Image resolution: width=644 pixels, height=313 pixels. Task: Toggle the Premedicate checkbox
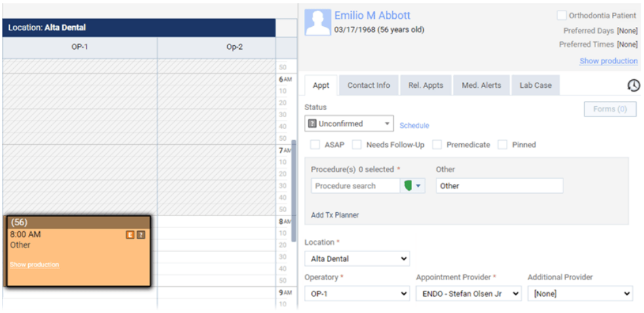click(437, 145)
